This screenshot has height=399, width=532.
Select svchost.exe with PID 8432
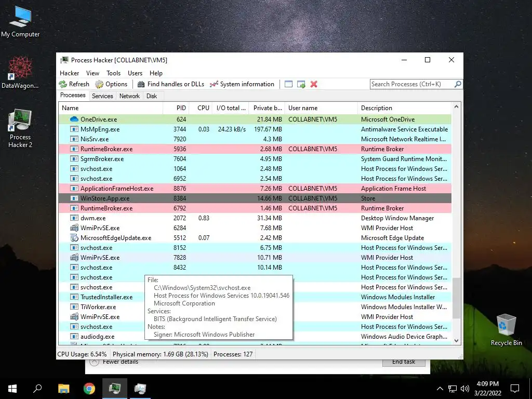pyautogui.click(x=255, y=268)
